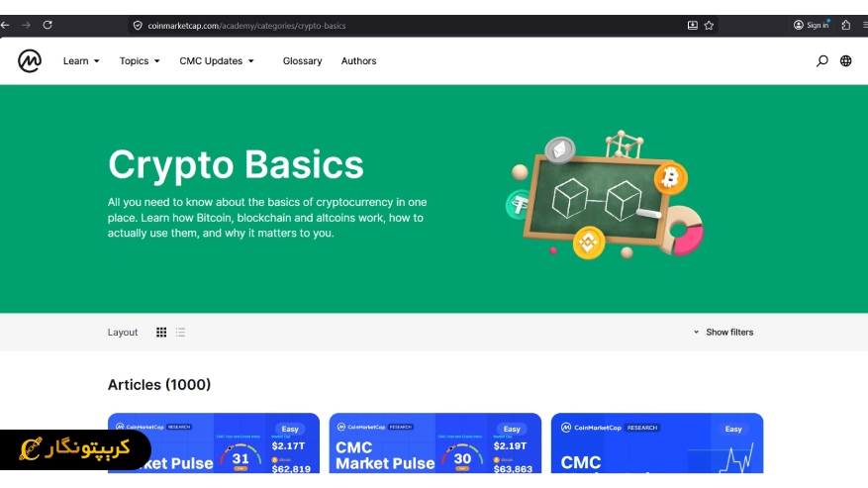Viewport: 868px width, 488px height.
Task: Click the Layout label
Action: (x=123, y=333)
